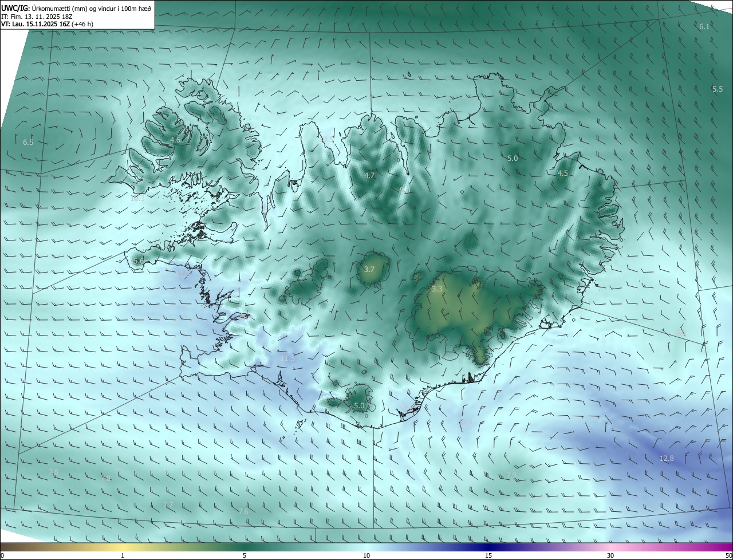Click the 4.5 value label on the map
The width and height of the screenshot is (733, 560).
[x=563, y=173]
